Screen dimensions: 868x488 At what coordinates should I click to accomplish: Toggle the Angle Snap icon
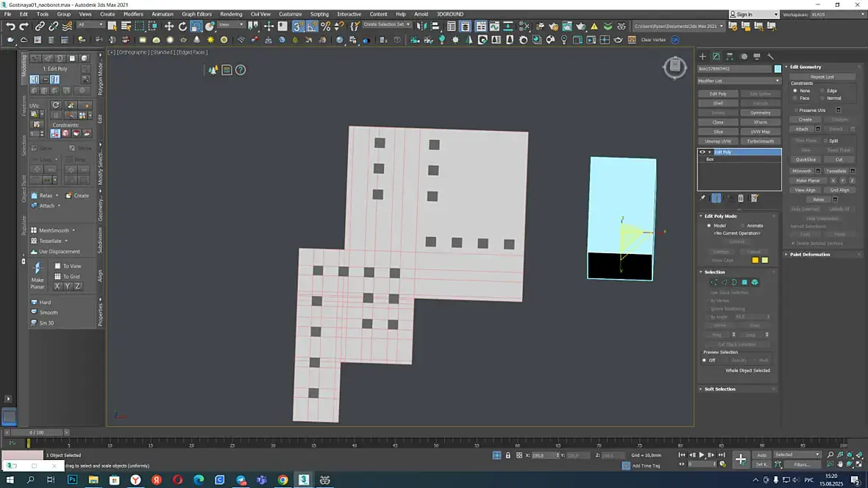(312, 26)
